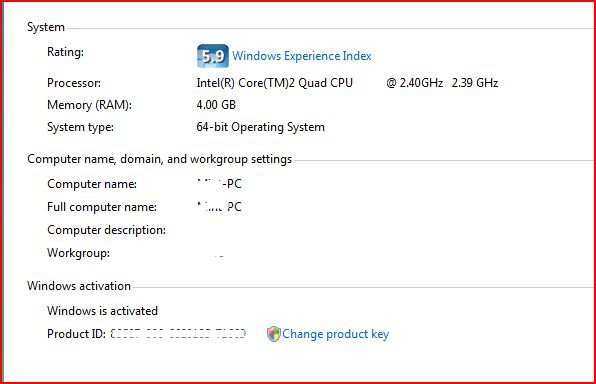Click the Computer description label
This screenshot has width=596, height=384.
point(106,230)
